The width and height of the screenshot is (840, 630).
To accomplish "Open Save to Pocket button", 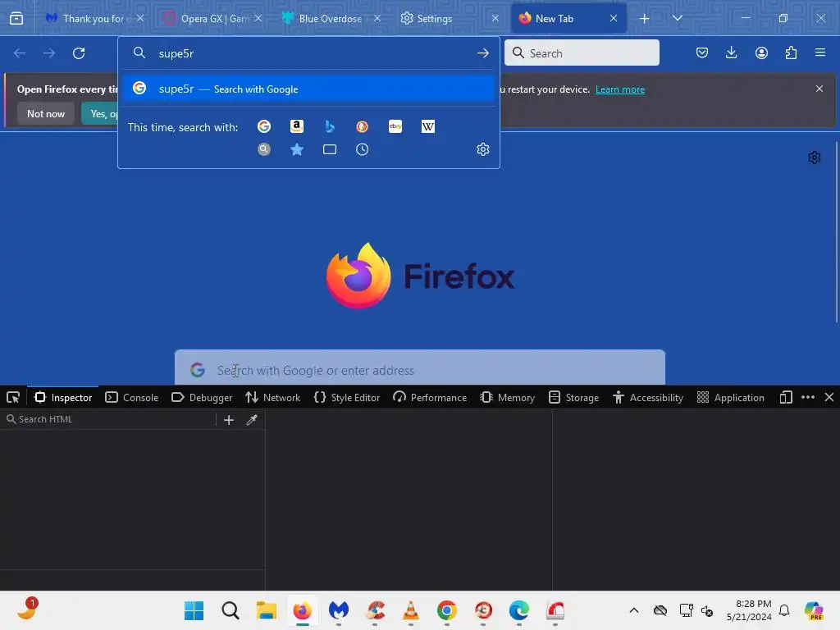I will click(x=702, y=52).
